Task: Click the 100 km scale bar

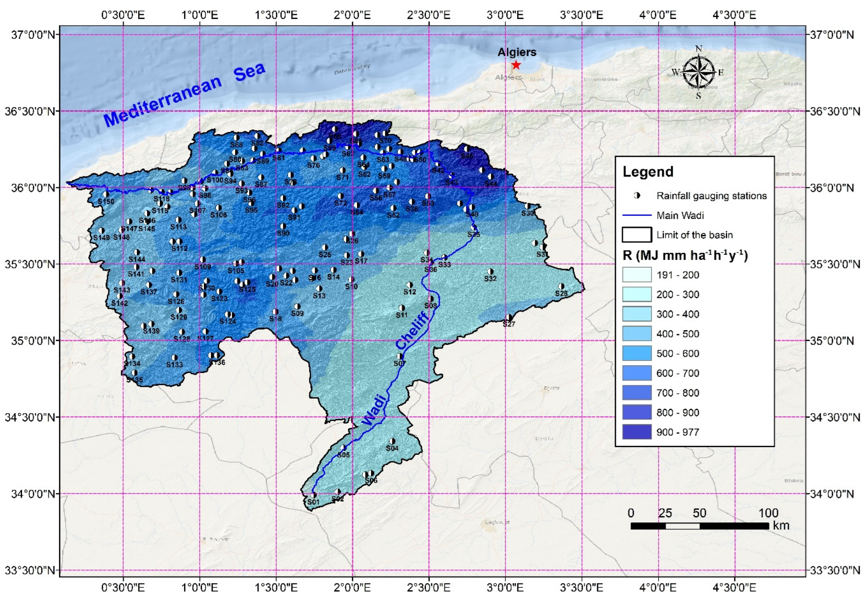Action: click(699, 526)
